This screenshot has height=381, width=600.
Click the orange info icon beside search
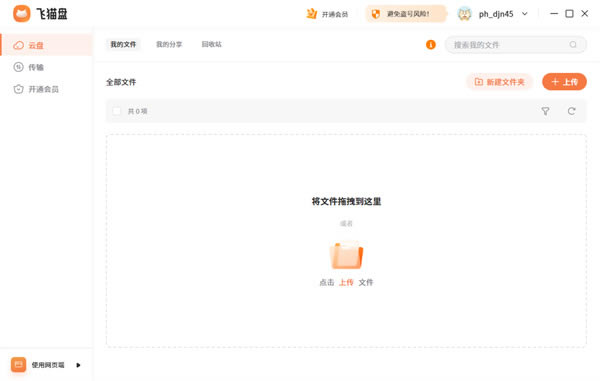point(430,45)
